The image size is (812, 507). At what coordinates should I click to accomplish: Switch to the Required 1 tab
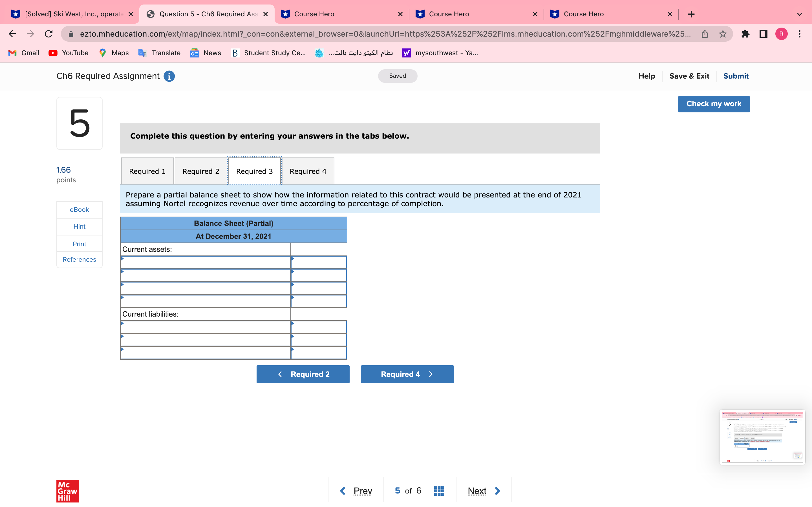(x=147, y=171)
